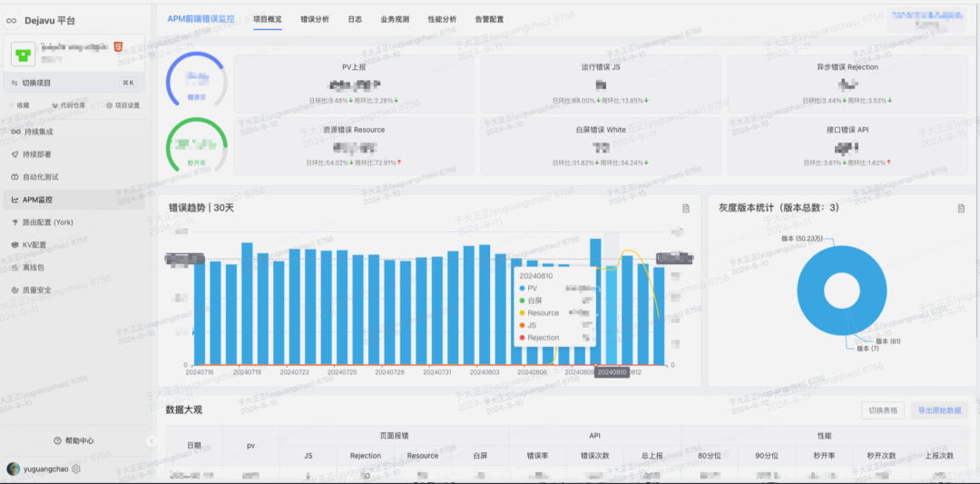
Task: Click the yellow Resource legend dot in tooltip
Action: click(x=522, y=312)
